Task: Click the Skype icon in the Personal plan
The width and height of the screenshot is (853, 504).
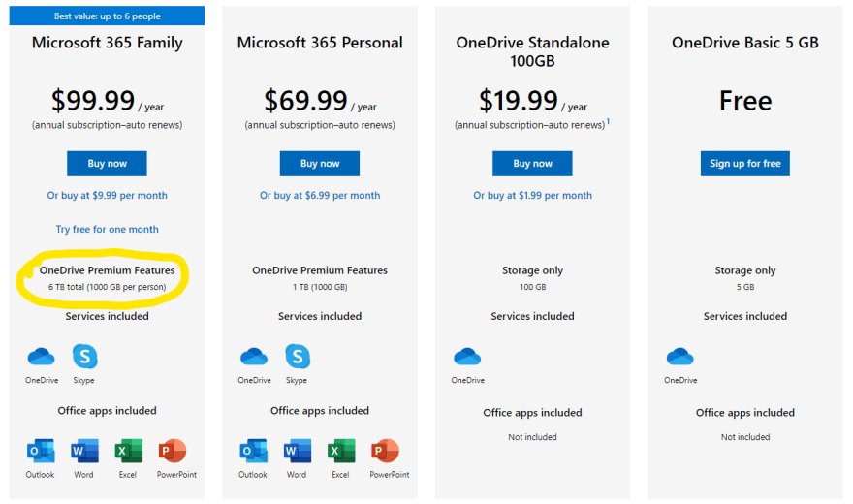Action: coord(298,357)
